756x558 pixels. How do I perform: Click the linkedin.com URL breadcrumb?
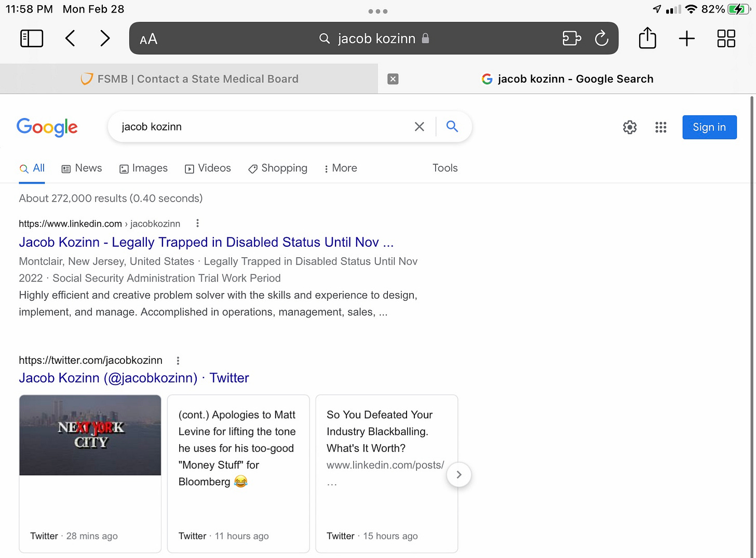(100, 224)
